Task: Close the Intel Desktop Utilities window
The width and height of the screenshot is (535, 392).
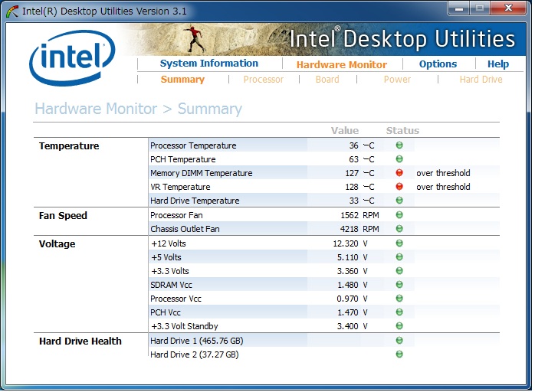Action: coord(508,8)
